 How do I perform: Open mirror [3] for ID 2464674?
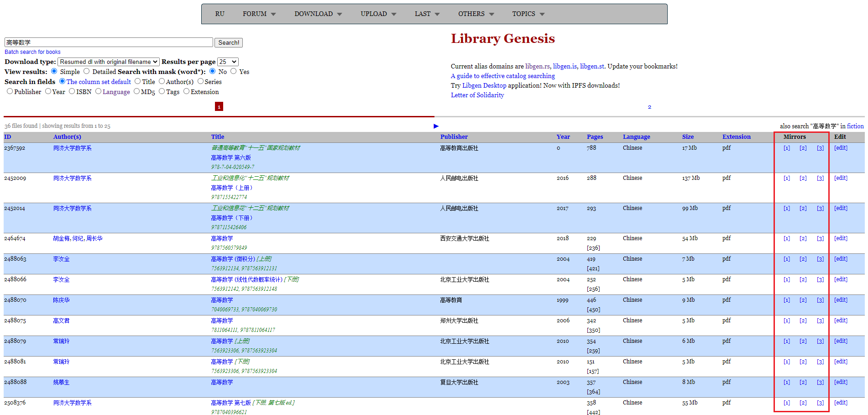pyautogui.click(x=821, y=238)
